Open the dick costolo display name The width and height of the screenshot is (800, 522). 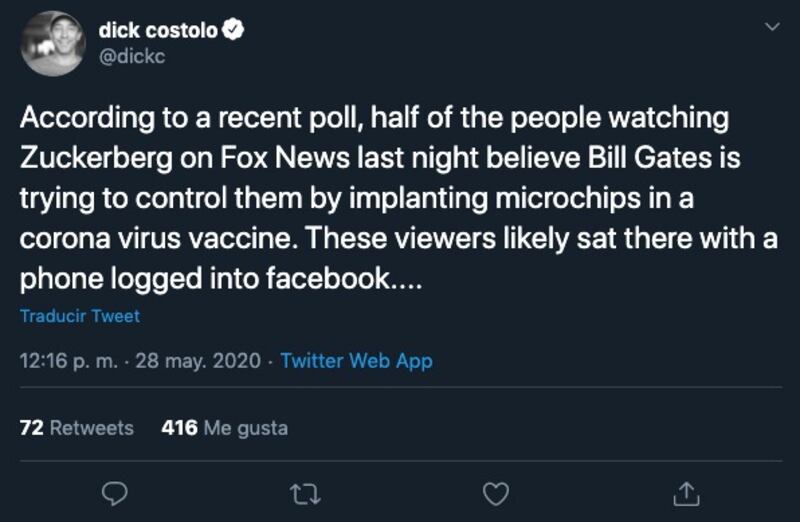coord(158,31)
